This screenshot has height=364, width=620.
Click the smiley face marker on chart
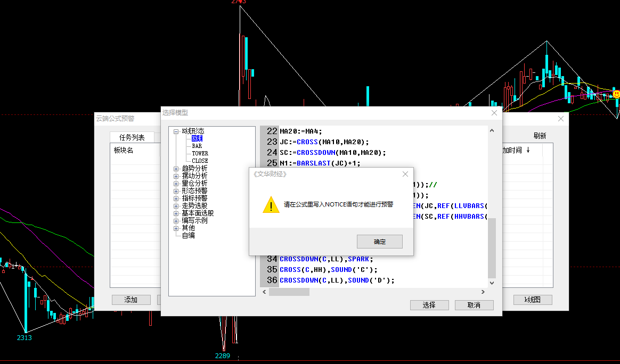point(616,94)
